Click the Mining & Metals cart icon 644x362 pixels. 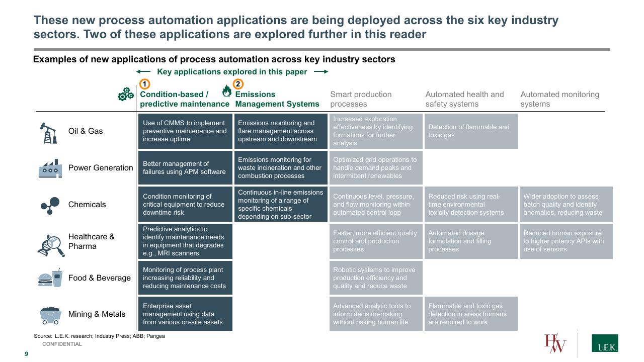[x=50, y=316]
